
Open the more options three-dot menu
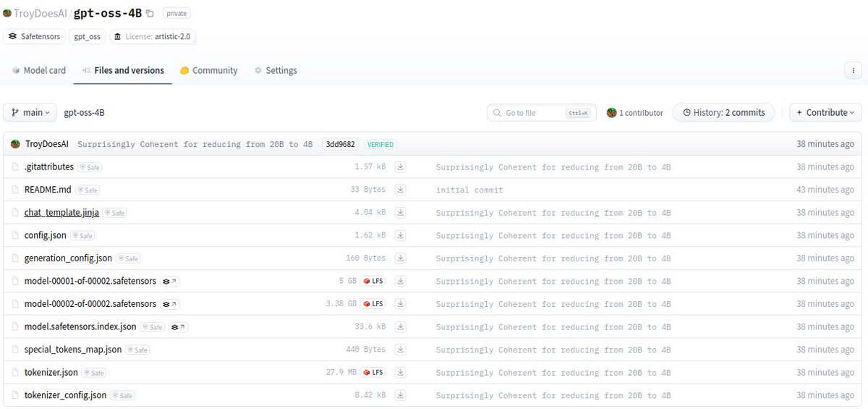(854, 70)
